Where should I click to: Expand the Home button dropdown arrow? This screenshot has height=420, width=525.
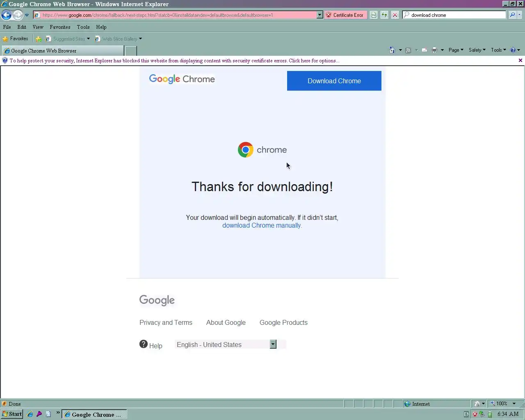pos(400,50)
